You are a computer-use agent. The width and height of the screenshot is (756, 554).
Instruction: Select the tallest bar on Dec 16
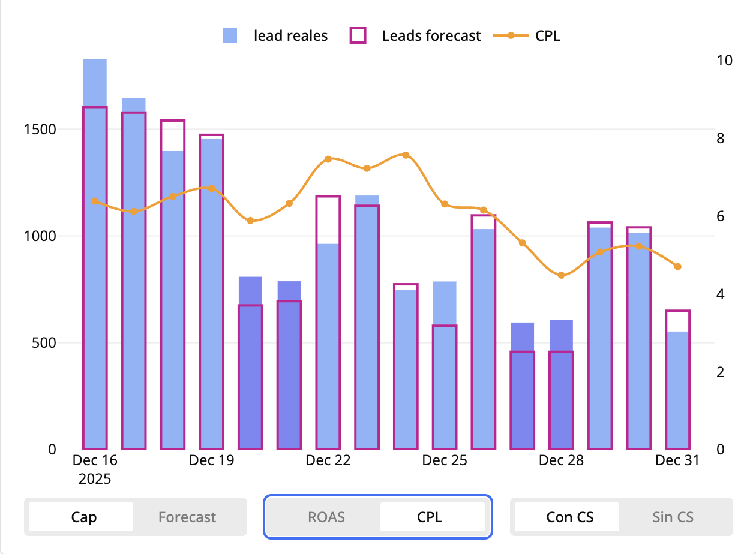pyautogui.click(x=94, y=240)
